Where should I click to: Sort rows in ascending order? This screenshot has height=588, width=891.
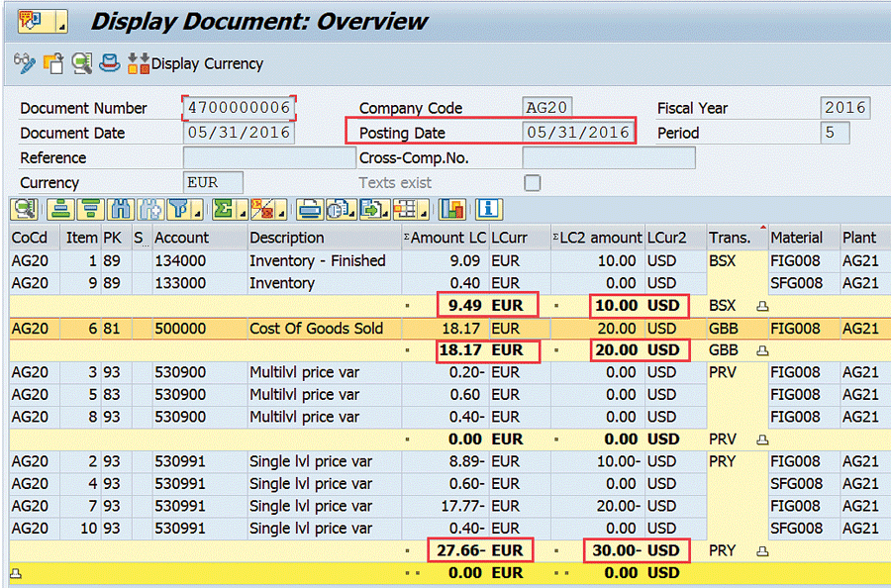[61, 209]
